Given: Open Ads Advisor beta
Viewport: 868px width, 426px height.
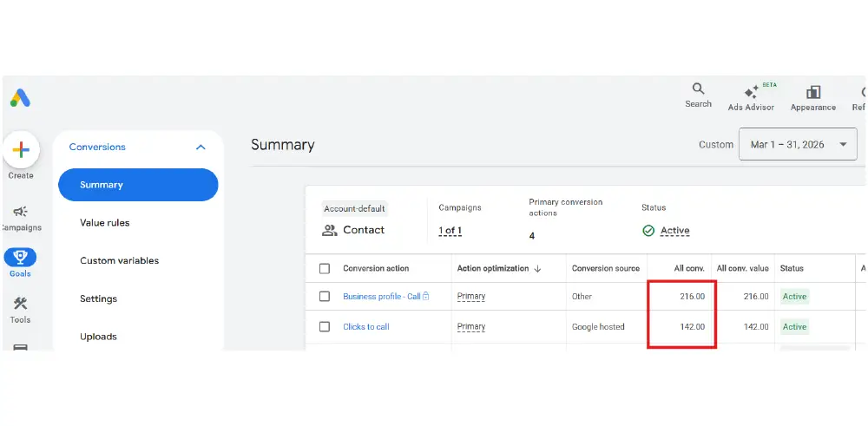Looking at the screenshot, I should (x=752, y=92).
